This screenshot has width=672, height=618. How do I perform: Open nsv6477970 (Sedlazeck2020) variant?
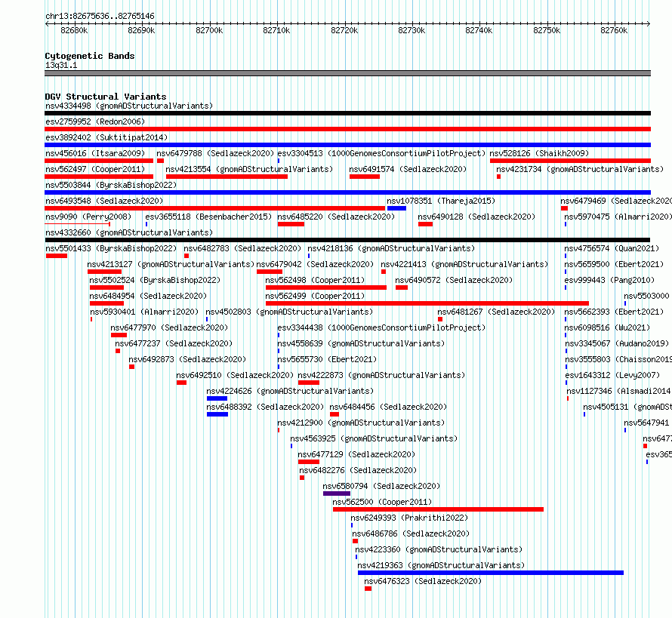coord(169,327)
